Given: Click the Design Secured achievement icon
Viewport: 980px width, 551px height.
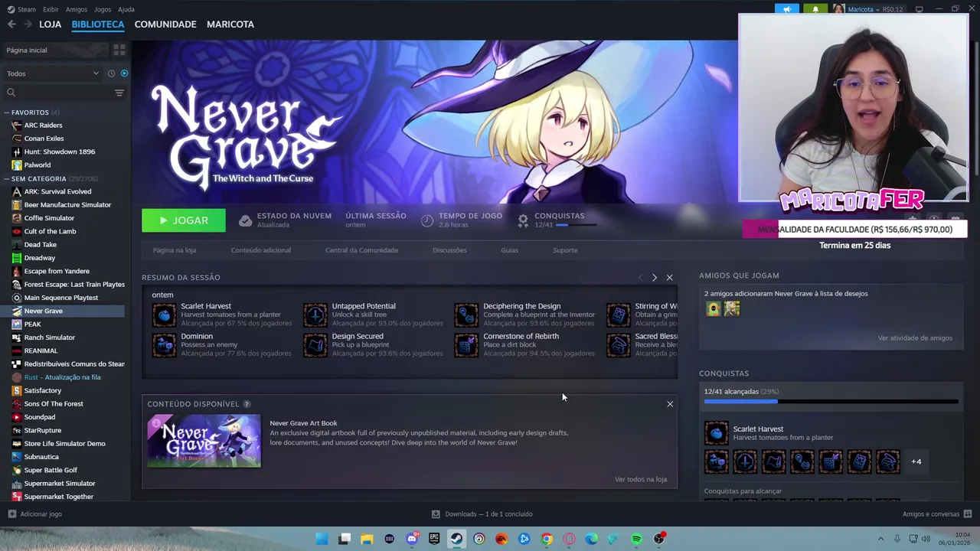Looking at the screenshot, I should click(x=315, y=345).
